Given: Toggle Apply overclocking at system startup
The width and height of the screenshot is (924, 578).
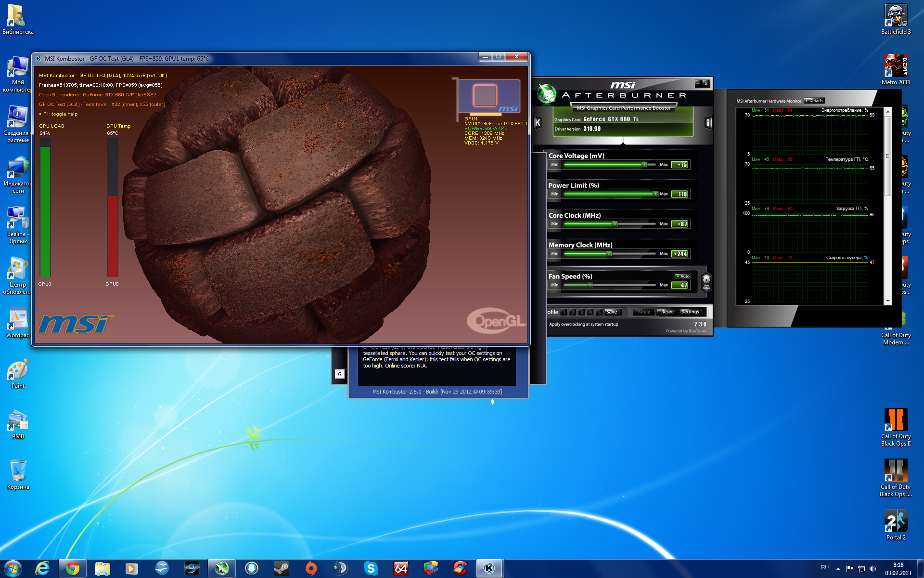Looking at the screenshot, I should (583, 324).
